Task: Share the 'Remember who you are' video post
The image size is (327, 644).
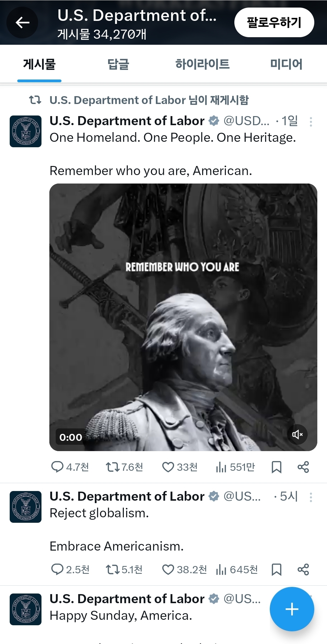Action: pyautogui.click(x=303, y=467)
